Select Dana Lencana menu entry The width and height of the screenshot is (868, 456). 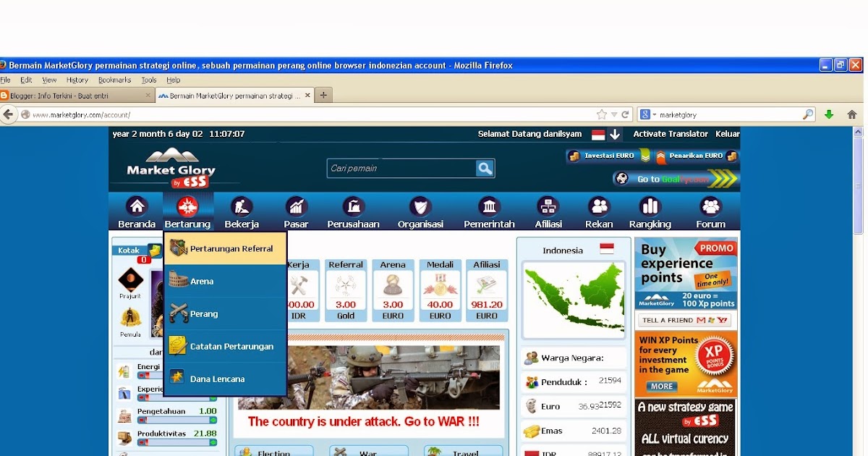click(x=226, y=379)
